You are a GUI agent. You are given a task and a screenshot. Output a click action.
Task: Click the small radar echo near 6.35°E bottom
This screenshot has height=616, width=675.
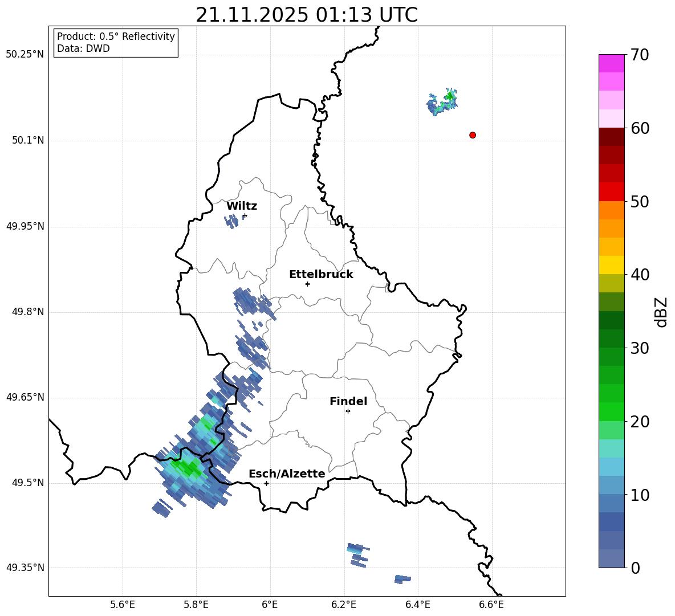coord(402,579)
